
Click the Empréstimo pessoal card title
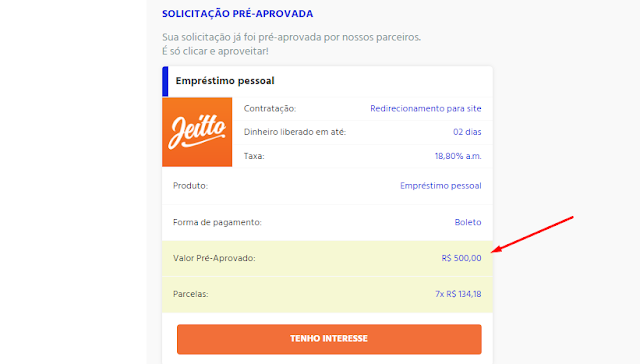coord(225,81)
